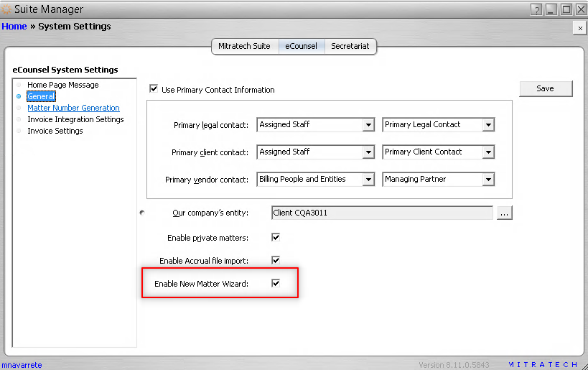The width and height of the screenshot is (588, 370).
Task: Maximize the Suite Manager window
Action: point(566,9)
